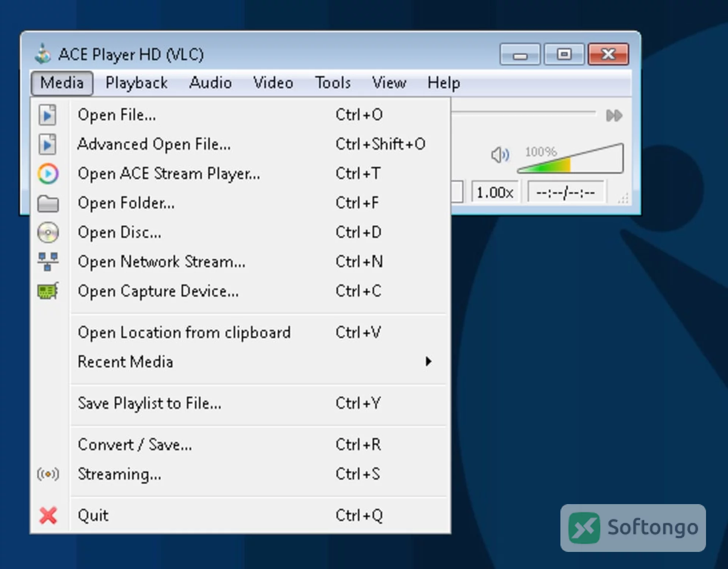Screen dimensions: 728x569
Task: Adjust the volume slider triangle
Action: 570,159
